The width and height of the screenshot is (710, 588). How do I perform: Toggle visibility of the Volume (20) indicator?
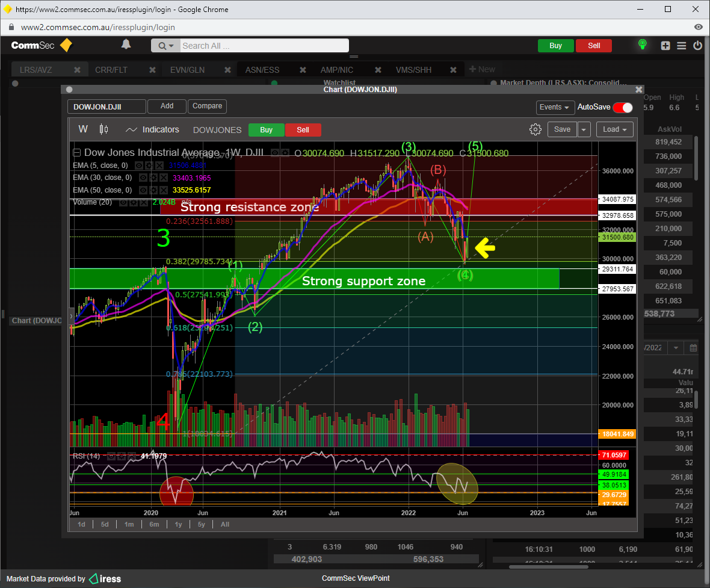tap(123, 202)
